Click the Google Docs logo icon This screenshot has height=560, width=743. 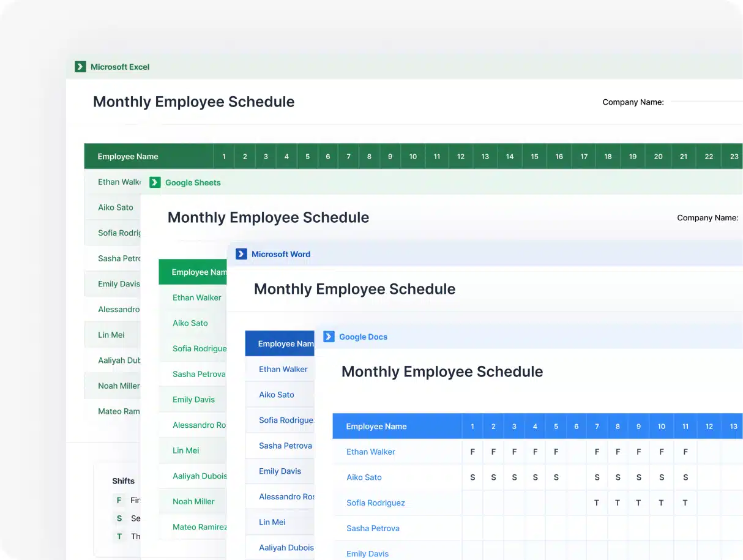click(x=329, y=337)
